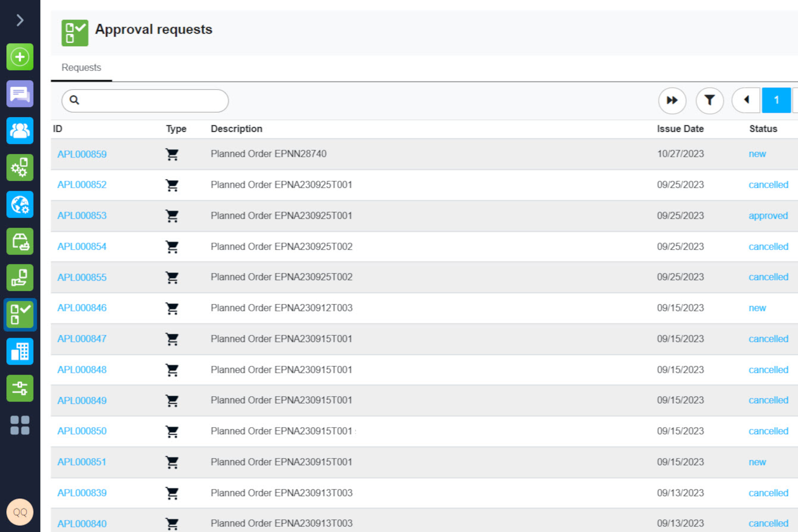Screen dimensions: 798x532
Task: Open the messages chat icon
Action: click(x=20, y=94)
